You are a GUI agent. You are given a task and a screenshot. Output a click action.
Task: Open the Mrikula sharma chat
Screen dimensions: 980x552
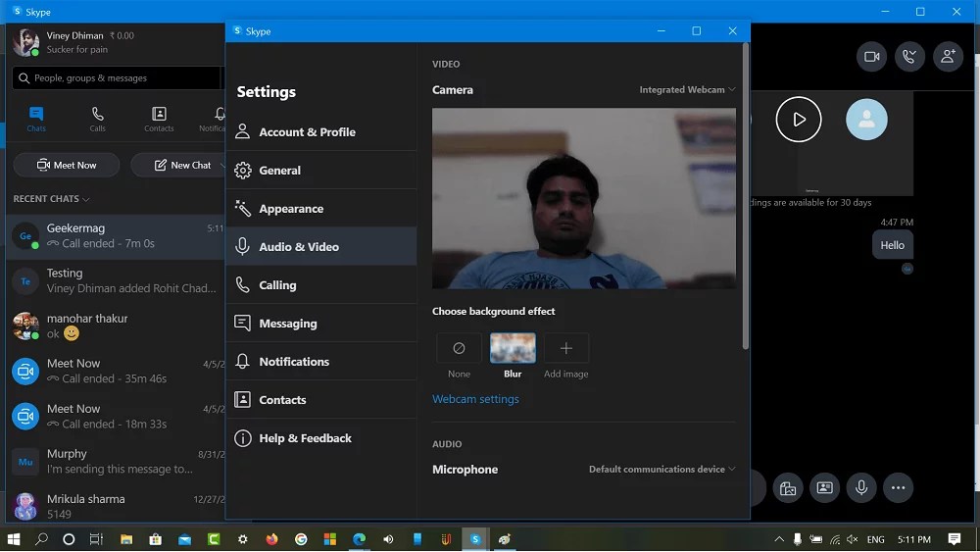tap(116, 506)
